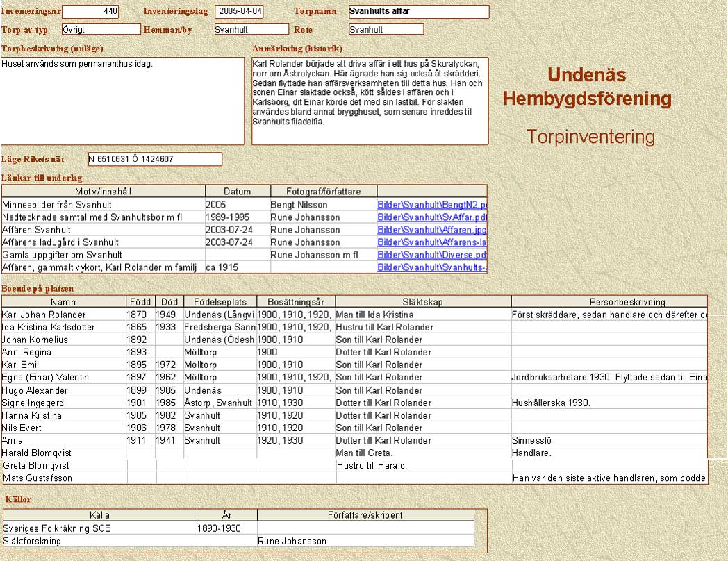The height and width of the screenshot is (561, 728).
Task: Open the SvAffar.pdf document link
Action: (x=432, y=217)
